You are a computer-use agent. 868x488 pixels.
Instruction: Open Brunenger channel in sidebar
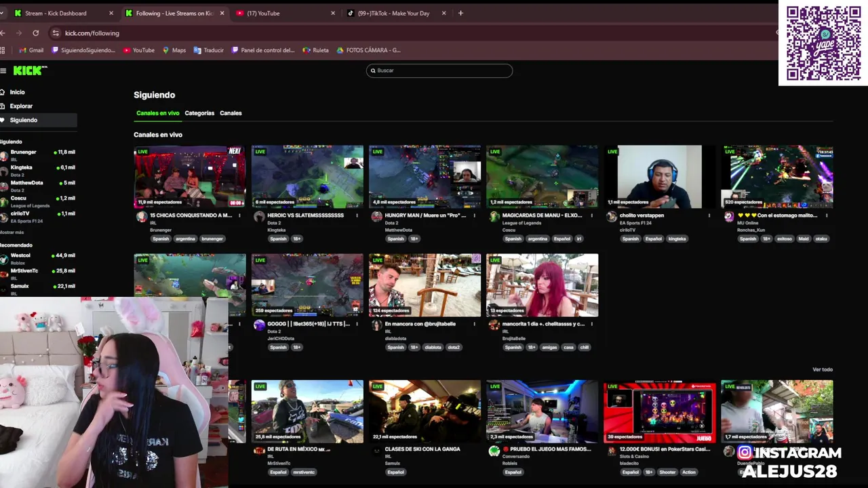coord(38,155)
